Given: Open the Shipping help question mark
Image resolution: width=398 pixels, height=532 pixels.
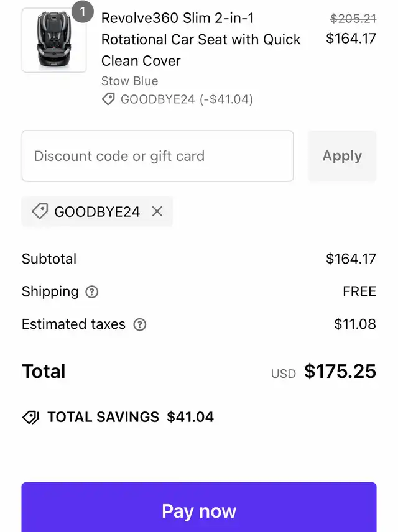Looking at the screenshot, I should (x=92, y=291).
